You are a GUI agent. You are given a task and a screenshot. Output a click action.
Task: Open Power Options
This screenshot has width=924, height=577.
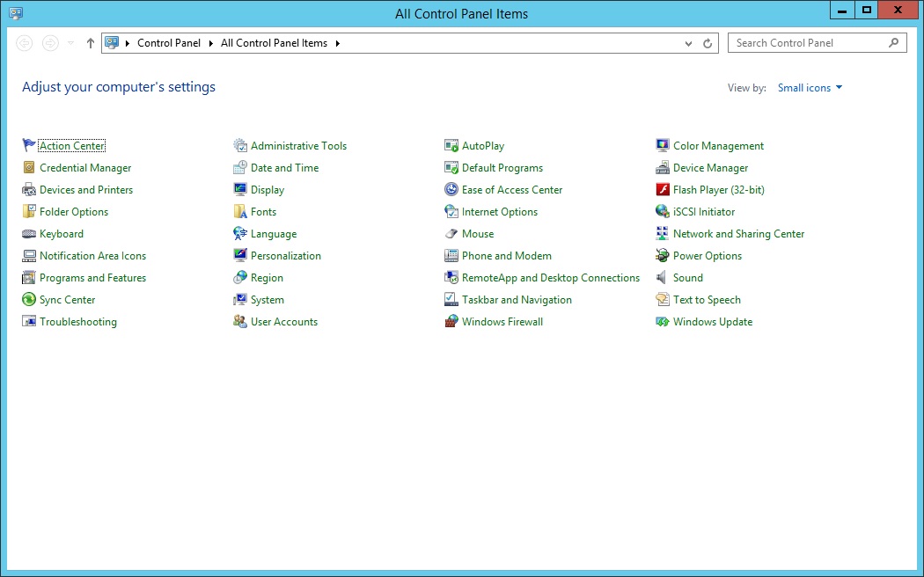click(x=706, y=255)
